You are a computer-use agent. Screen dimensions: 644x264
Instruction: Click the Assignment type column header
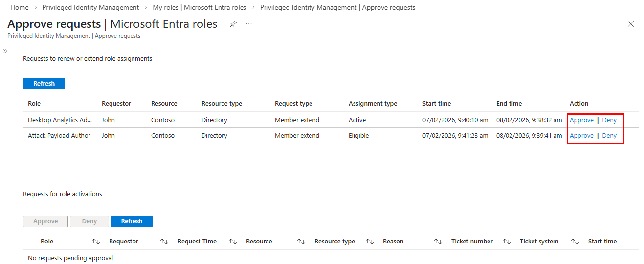(373, 104)
